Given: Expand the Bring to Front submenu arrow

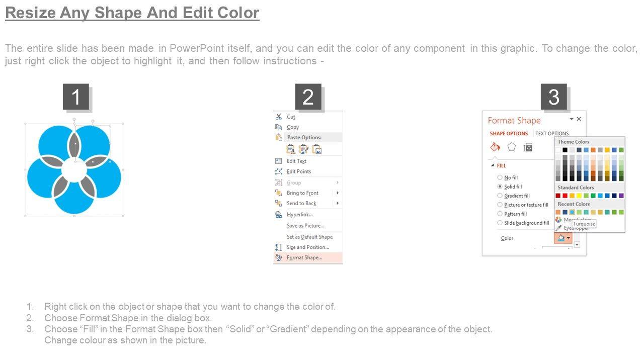Looking at the screenshot, I should click(x=337, y=193).
